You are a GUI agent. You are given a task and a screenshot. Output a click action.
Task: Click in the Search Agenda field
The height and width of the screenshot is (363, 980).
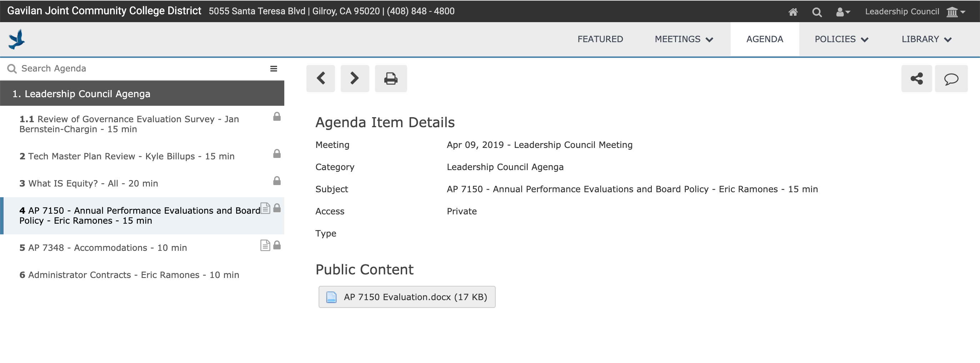point(137,69)
